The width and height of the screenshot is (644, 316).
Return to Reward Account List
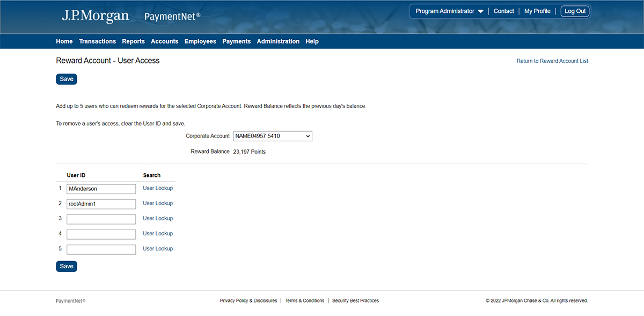coord(552,61)
